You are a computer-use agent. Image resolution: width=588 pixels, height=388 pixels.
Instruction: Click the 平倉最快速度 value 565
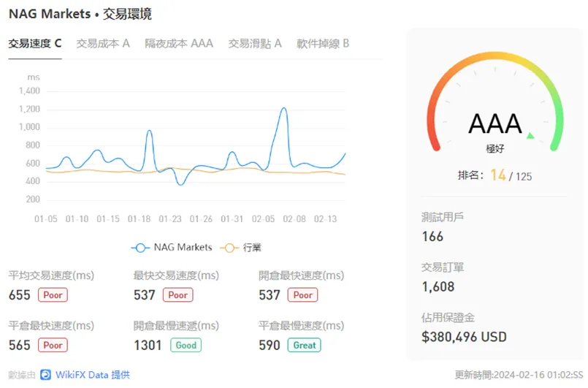coord(20,345)
